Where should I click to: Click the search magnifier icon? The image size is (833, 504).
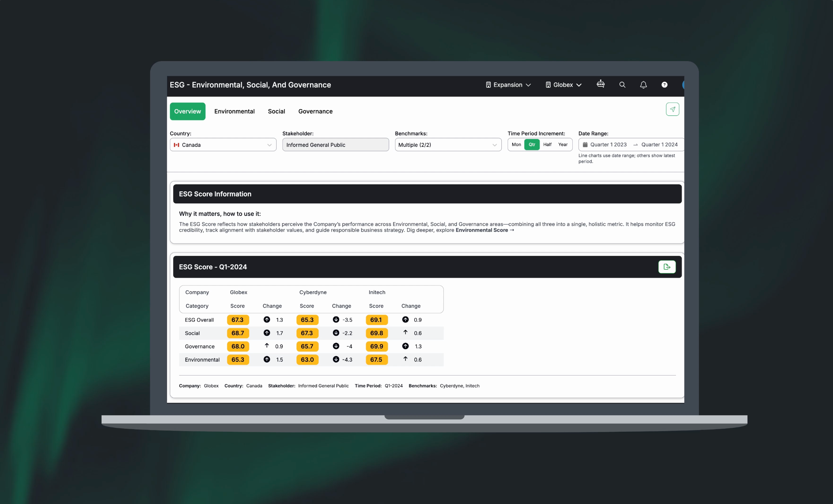[x=622, y=85]
